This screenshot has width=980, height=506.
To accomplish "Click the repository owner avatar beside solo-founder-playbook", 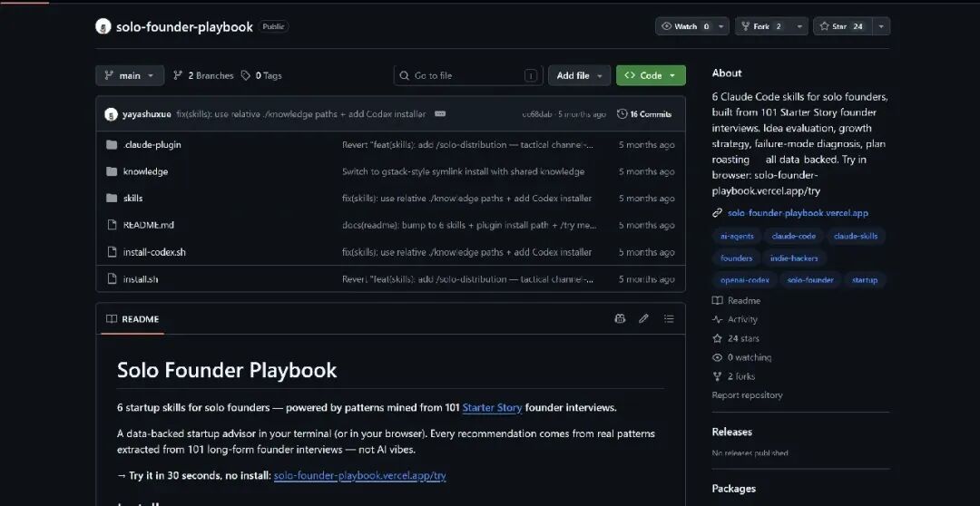I will [103, 26].
